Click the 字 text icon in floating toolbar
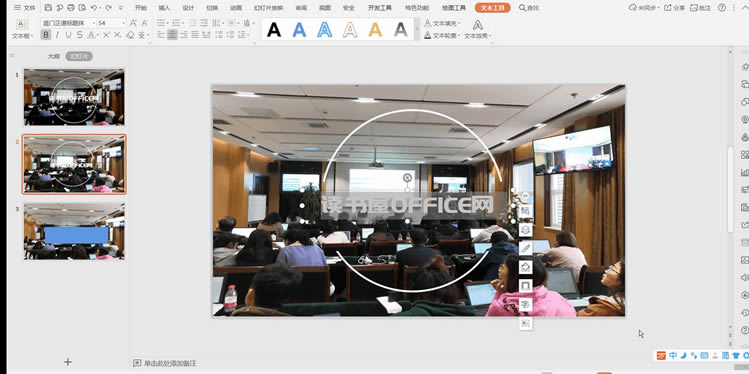This screenshot has height=374, width=749. [x=525, y=305]
